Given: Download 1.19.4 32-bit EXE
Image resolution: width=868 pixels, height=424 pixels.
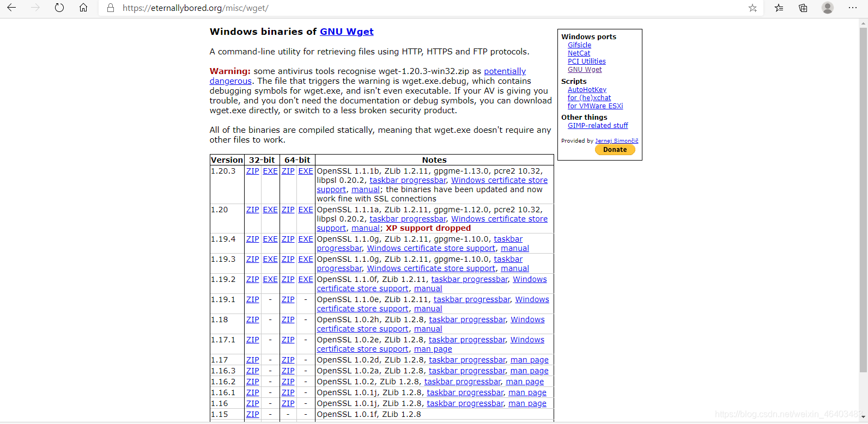Looking at the screenshot, I should (x=270, y=239).
